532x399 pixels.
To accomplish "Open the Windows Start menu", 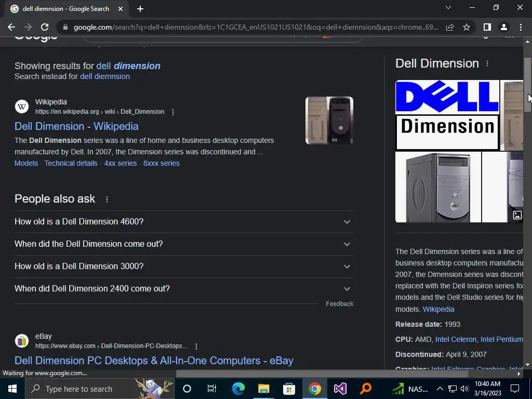I will (12, 389).
